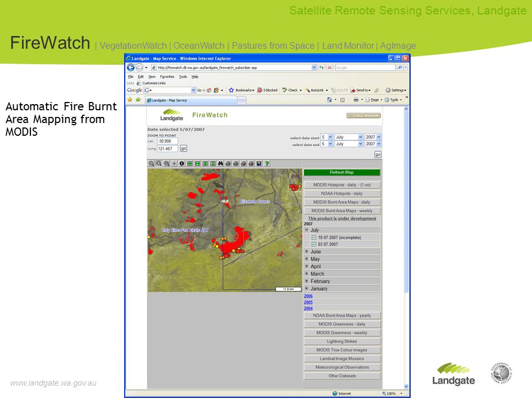Click MODIS Burnt Area Maps - weekly button
This screenshot has height=399, width=532.
point(342,211)
